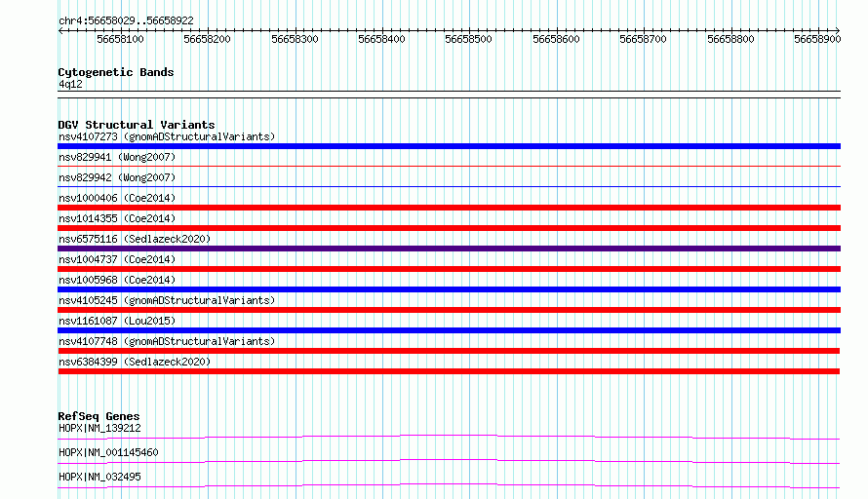868x499 pixels.
Task: Open transcript HOPX|NM_001145460 label
Action: click(x=108, y=452)
